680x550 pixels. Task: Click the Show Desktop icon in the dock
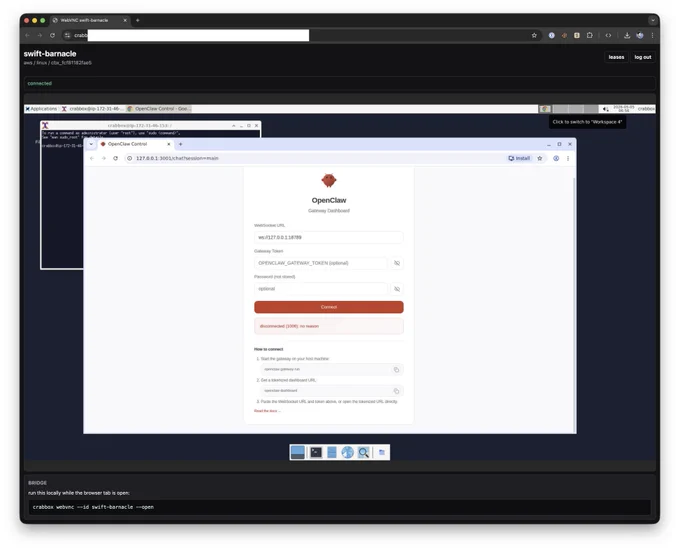(297, 452)
